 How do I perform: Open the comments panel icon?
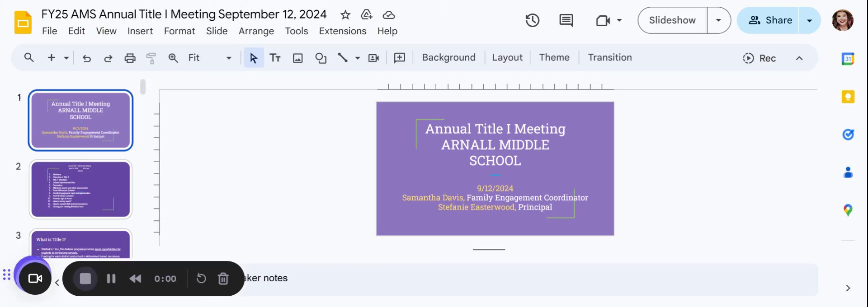pos(566,20)
